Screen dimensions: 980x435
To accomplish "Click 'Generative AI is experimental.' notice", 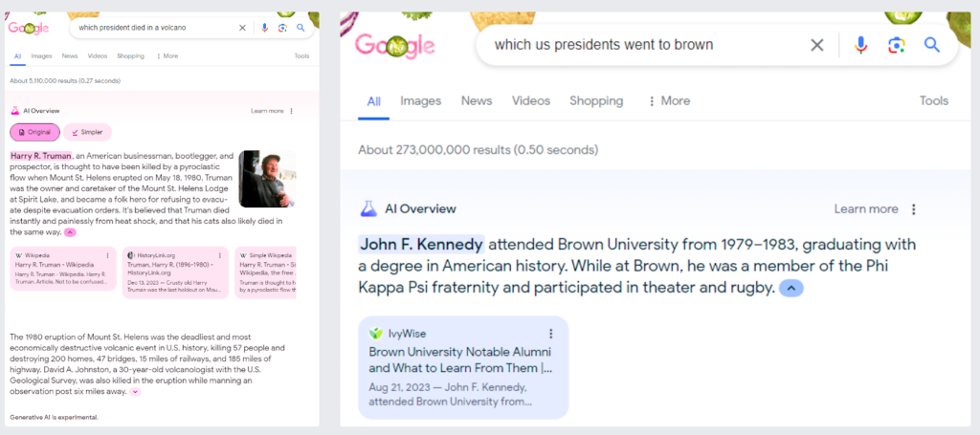I will click(x=54, y=417).
